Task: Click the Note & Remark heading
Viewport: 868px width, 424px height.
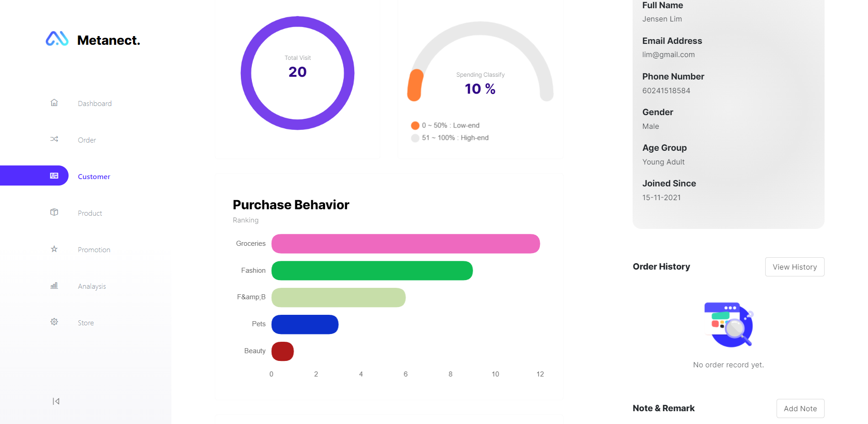Action: pyautogui.click(x=663, y=408)
